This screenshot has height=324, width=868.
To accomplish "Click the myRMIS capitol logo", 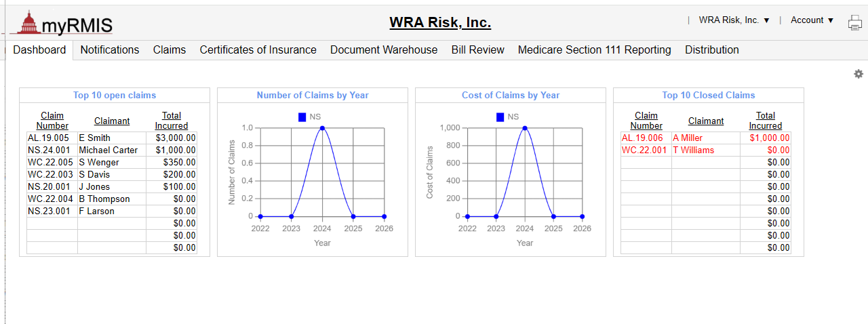I will [x=62, y=23].
